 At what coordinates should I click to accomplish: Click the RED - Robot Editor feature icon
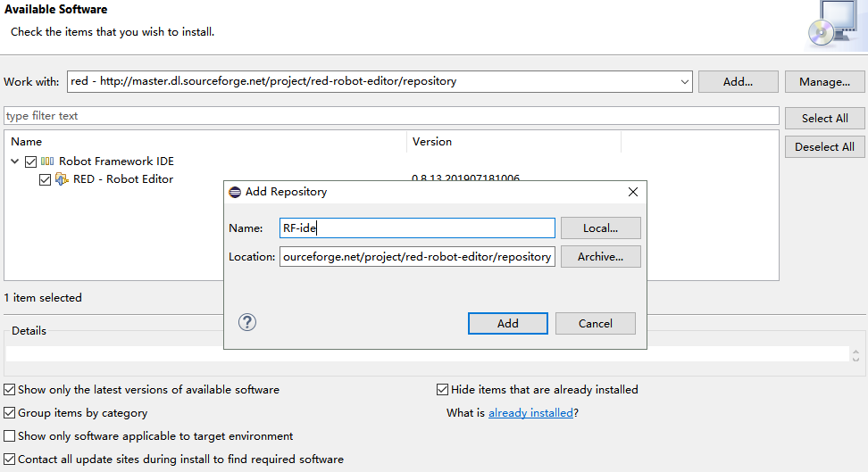62,179
